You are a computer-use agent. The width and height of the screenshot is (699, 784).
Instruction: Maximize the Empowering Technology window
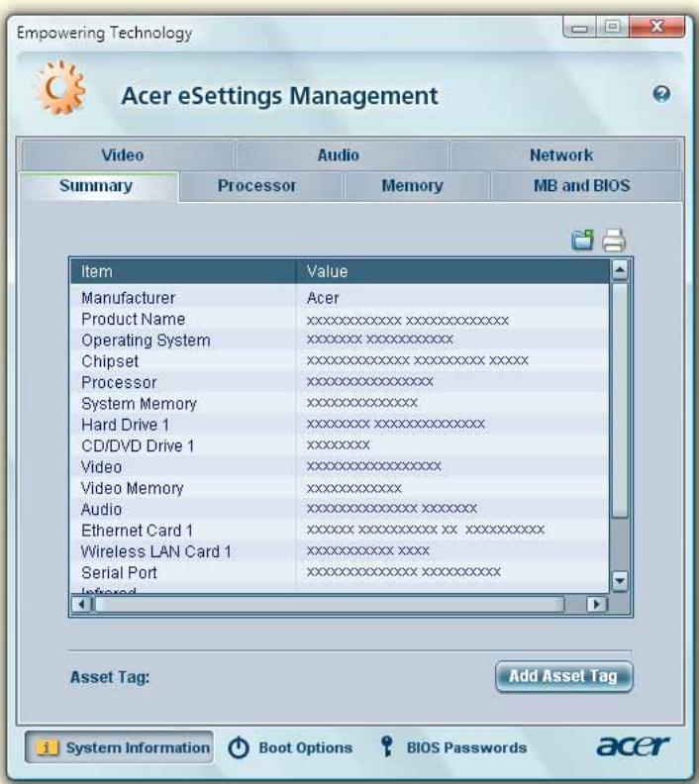pyautogui.click(x=613, y=28)
